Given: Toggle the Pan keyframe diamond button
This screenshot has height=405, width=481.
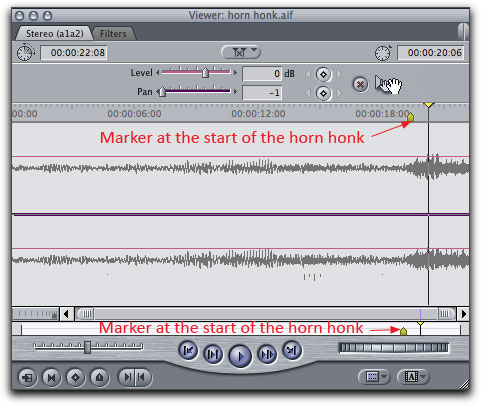Looking at the screenshot, I should tap(323, 93).
